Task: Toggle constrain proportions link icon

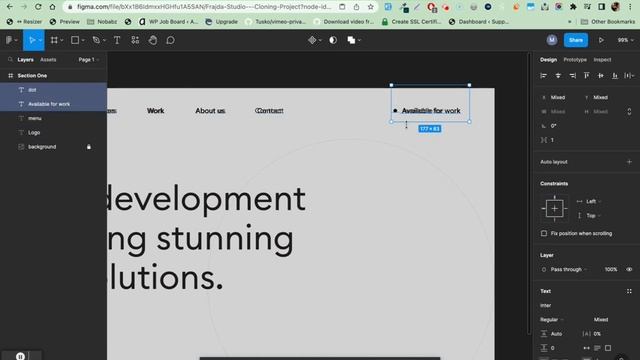Action: 629,111
